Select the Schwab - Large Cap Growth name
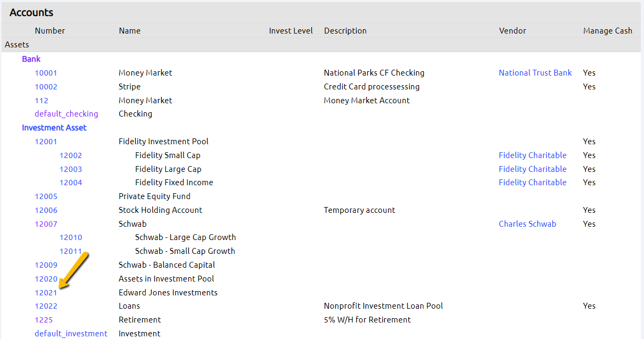The image size is (644, 339). click(185, 237)
